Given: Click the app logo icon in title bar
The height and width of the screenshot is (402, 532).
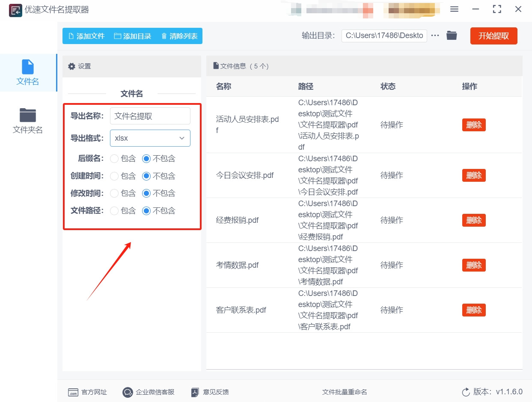Looking at the screenshot, I should click(x=15, y=9).
